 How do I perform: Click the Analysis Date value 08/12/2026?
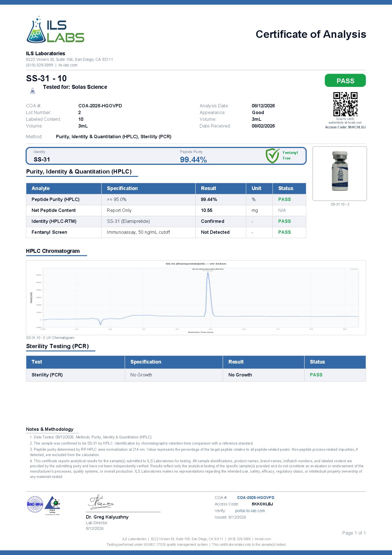tap(263, 106)
